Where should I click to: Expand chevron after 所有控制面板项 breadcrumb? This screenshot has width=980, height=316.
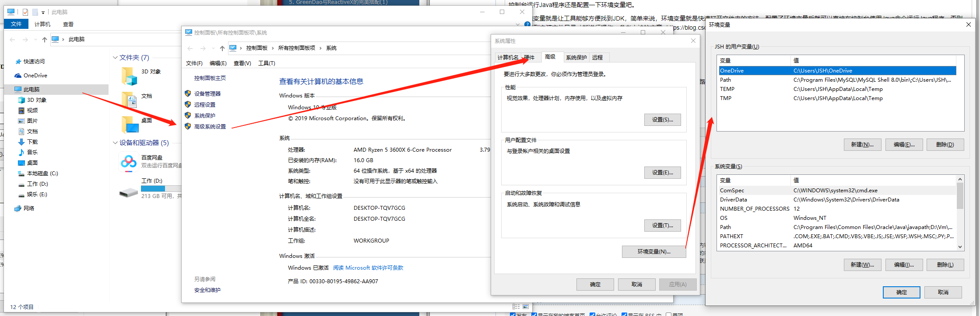click(320, 48)
